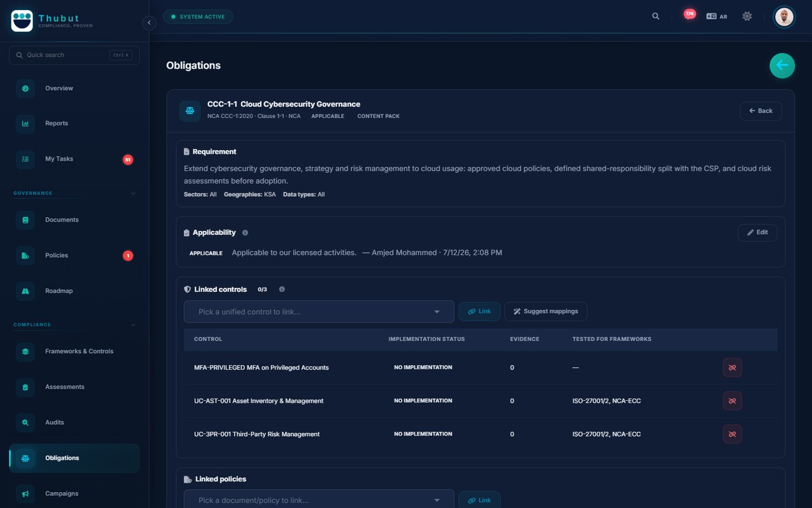
Task: Open the unified control picker dropdown
Action: (x=319, y=312)
